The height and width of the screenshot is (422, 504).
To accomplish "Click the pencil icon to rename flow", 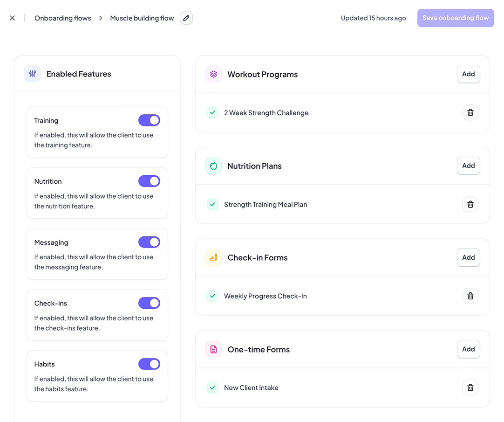I will [x=186, y=18].
